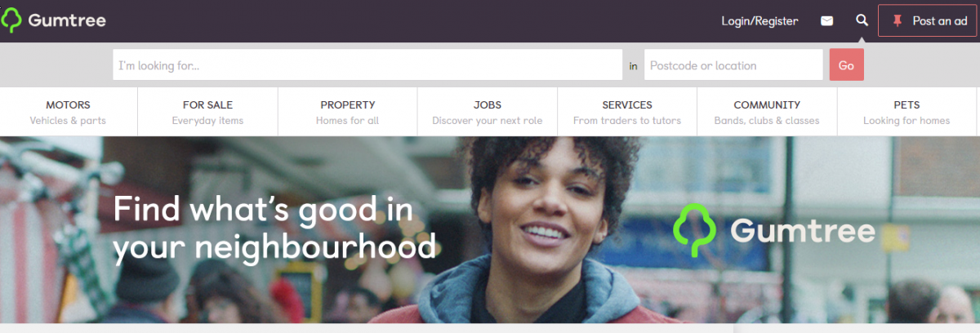
Task: Click the Gumtree tree logo icon
Action: (x=11, y=20)
